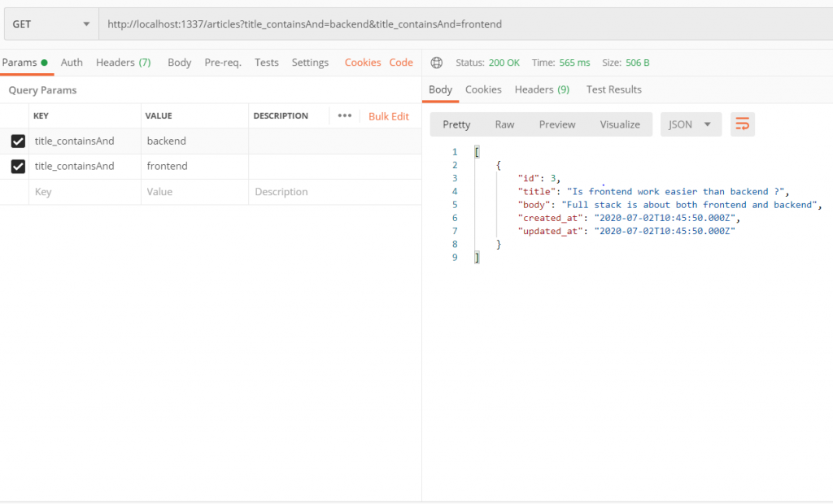Switch to the Auth tab
833x504 pixels.
[72, 62]
